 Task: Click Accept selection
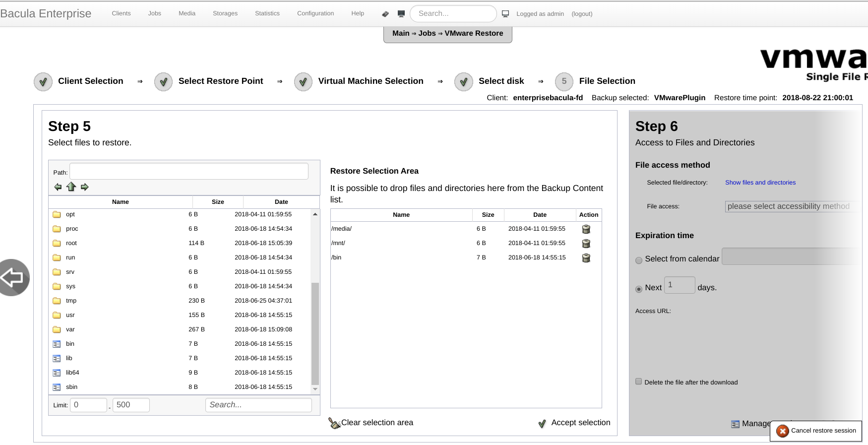574,423
